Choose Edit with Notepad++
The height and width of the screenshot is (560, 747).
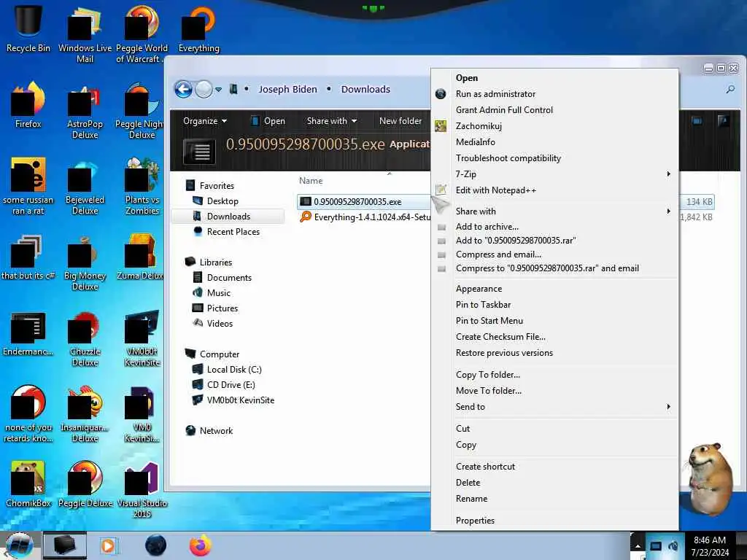554,190
